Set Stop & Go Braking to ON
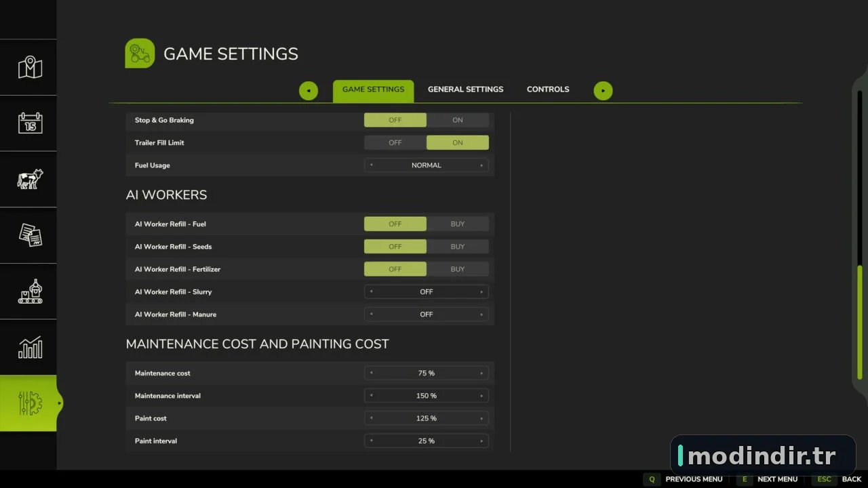This screenshot has height=488, width=868. (x=458, y=120)
